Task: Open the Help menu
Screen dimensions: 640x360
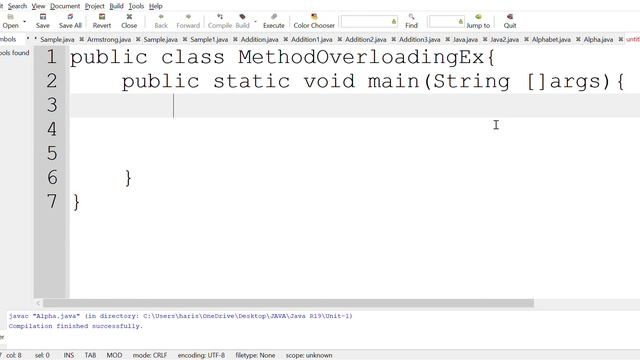Action: 156,6
